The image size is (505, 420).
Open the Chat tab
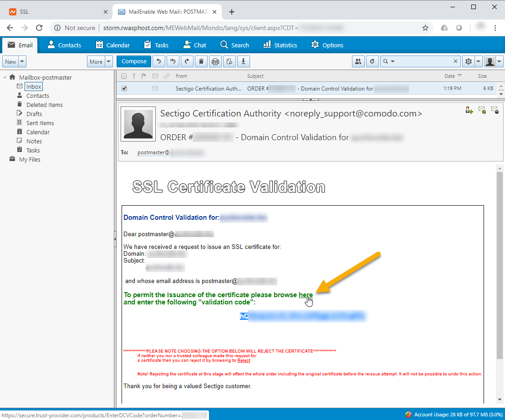(x=194, y=46)
